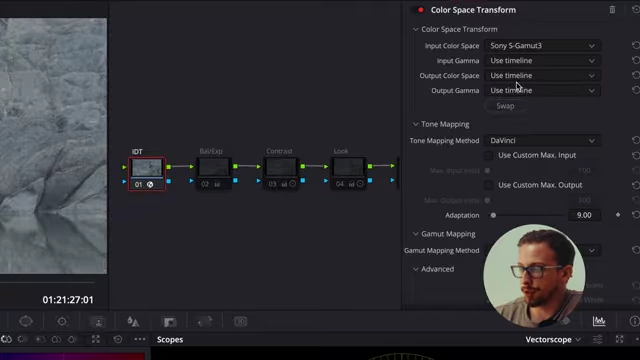Image resolution: width=640 pixels, height=360 pixels.
Task: Click the Color Space Transform panel title
Action: coord(473,10)
